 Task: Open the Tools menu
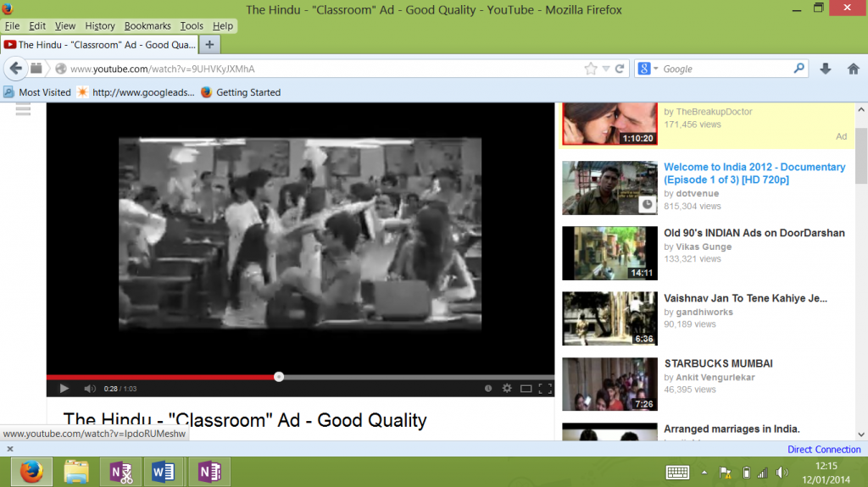click(x=192, y=26)
